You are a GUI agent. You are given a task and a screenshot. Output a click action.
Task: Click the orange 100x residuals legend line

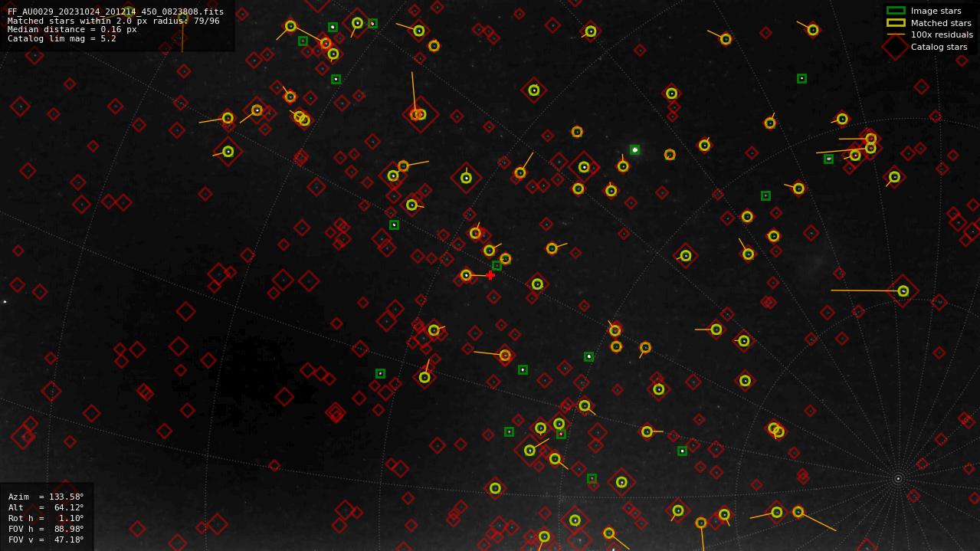tap(896, 34)
